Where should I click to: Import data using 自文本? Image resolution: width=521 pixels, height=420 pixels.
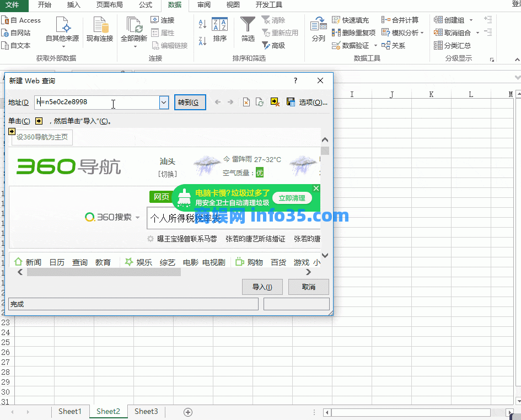click(15, 46)
